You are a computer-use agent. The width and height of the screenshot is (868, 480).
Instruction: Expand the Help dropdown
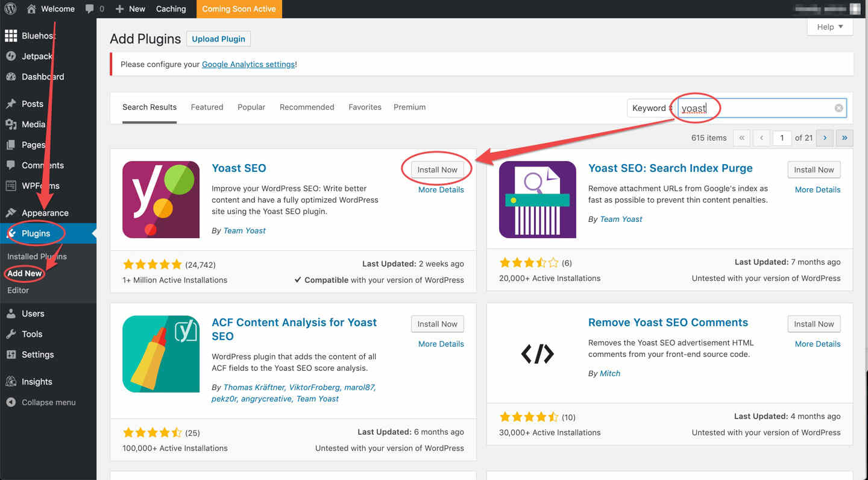pos(830,27)
